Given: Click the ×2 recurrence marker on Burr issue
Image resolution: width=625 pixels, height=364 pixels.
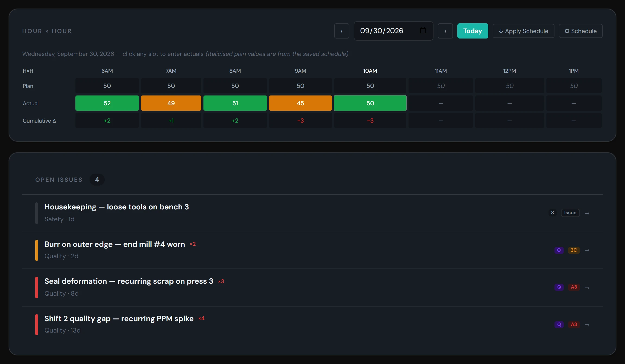Looking at the screenshot, I should click(193, 244).
